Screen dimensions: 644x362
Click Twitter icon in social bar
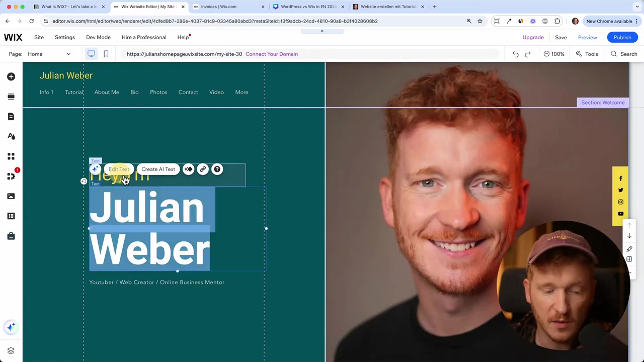tap(620, 190)
